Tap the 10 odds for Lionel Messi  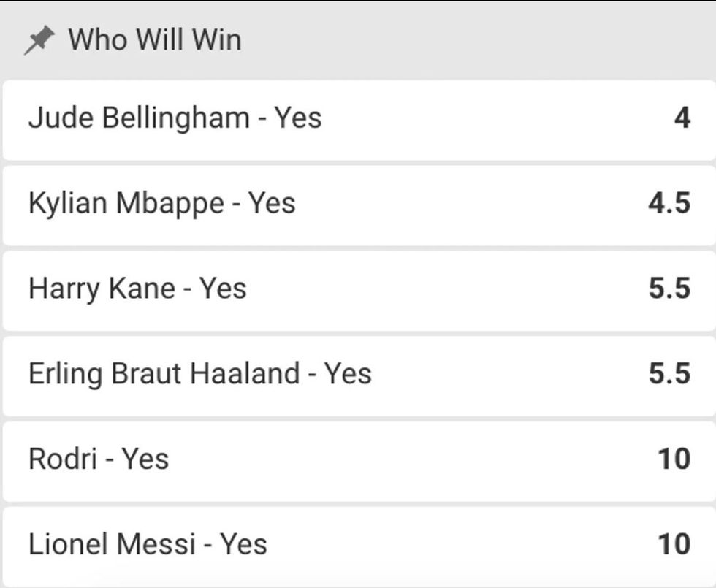coord(674,544)
